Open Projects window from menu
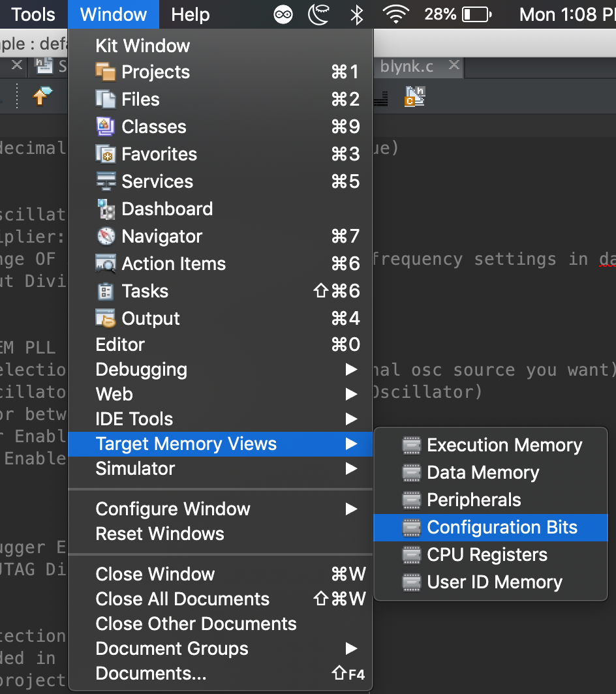 (x=155, y=72)
